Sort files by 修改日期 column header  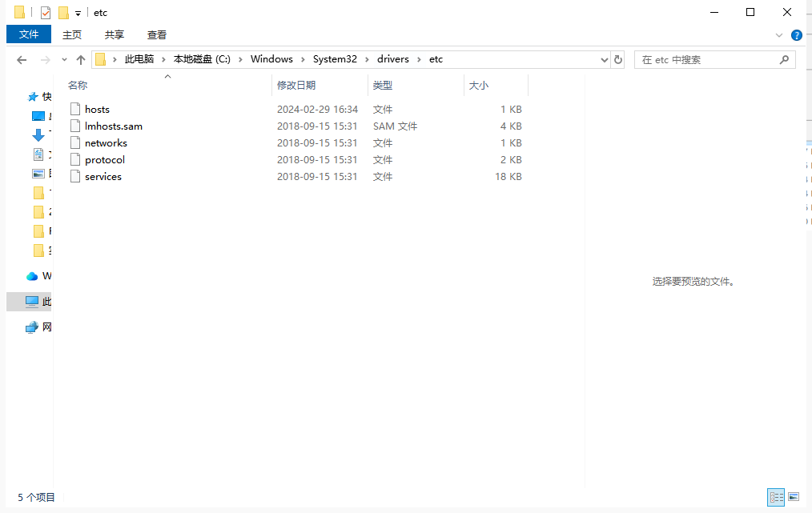click(296, 86)
